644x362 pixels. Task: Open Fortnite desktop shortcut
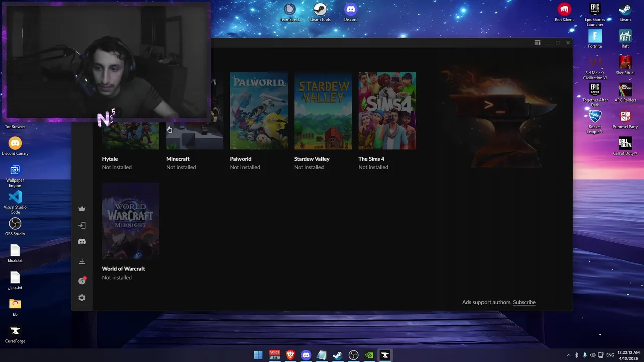tap(595, 39)
